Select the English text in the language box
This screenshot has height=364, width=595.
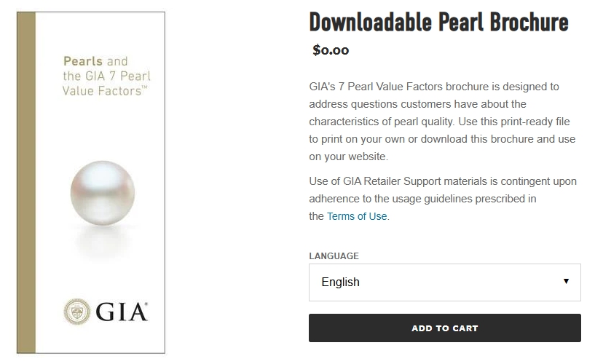[341, 282]
